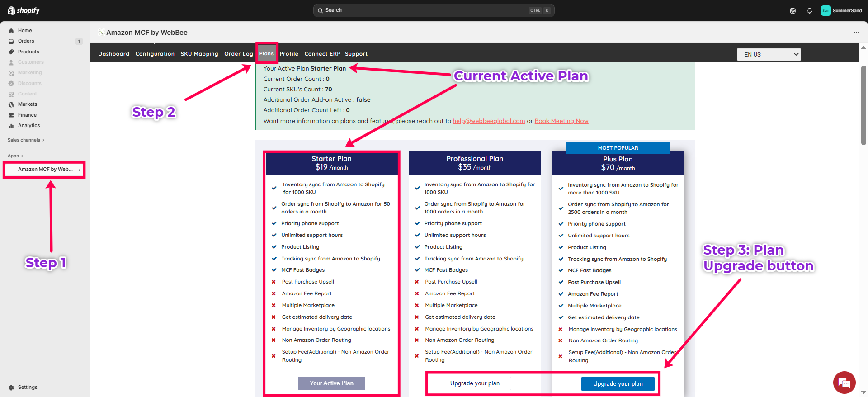Viewport: 868px width, 397px height.
Task: Open the live chat bubble widget
Action: tap(844, 383)
